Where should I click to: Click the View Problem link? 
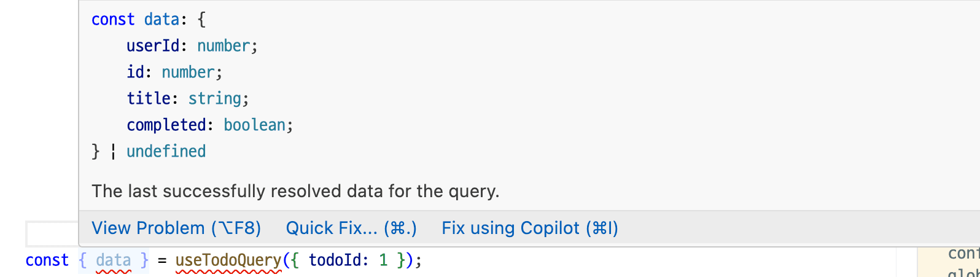point(176,228)
